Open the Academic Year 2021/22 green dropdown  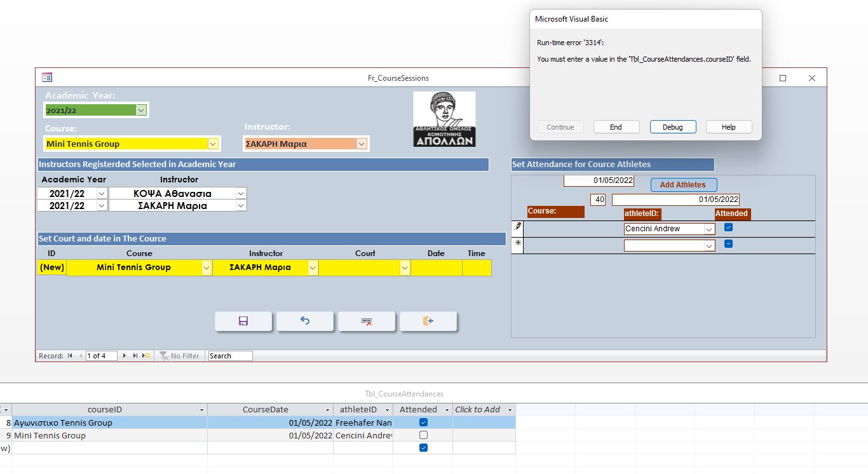coord(141,110)
